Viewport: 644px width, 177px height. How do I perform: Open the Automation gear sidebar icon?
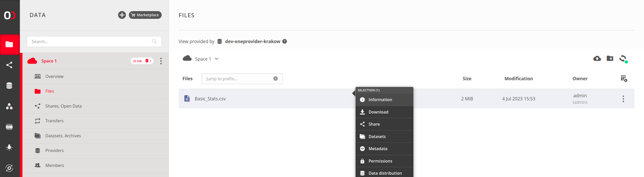click(10, 168)
